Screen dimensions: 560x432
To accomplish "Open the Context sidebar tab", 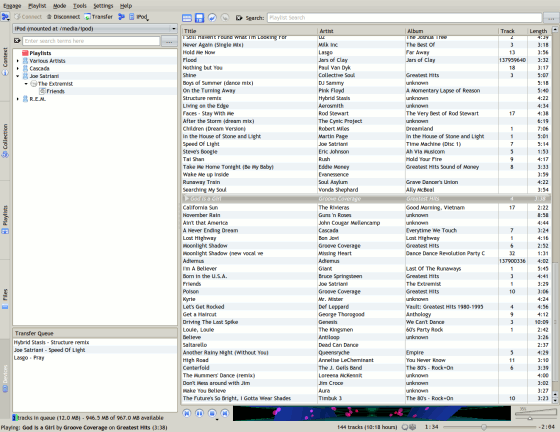I will pyautogui.click(x=5, y=61).
